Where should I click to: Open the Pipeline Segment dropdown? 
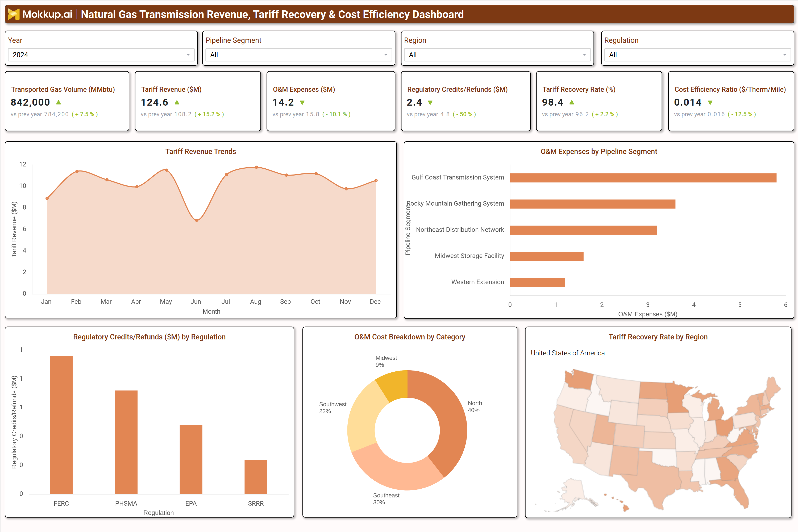(298, 55)
